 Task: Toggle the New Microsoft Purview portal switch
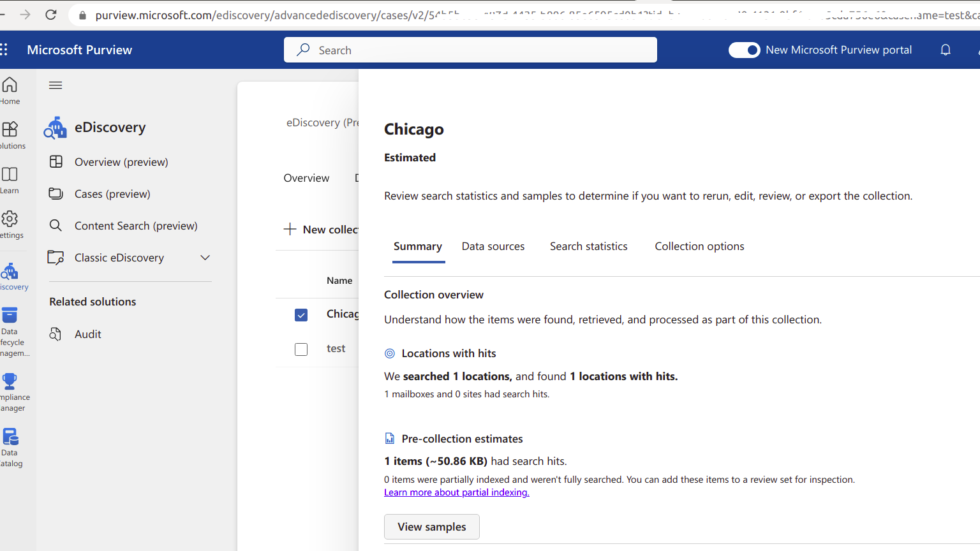point(744,50)
